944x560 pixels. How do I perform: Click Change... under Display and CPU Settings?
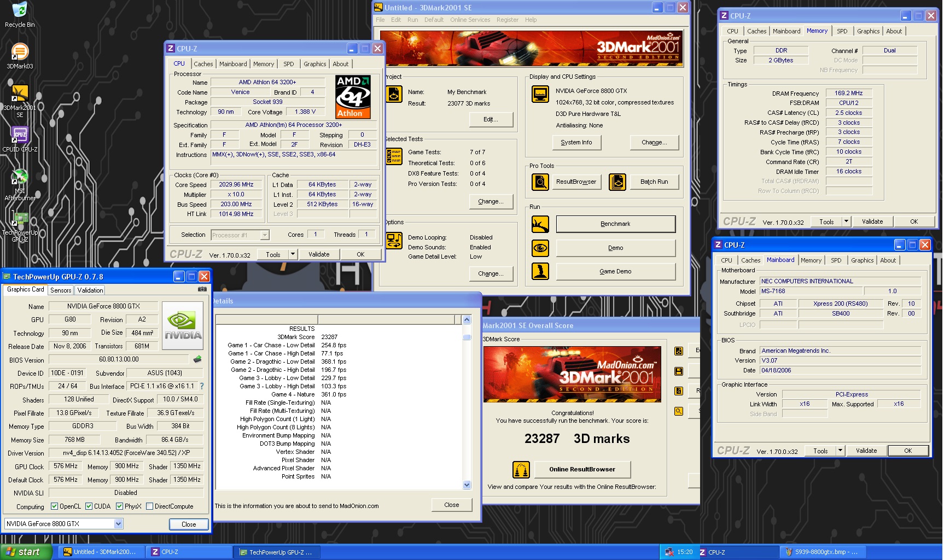click(x=654, y=142)
